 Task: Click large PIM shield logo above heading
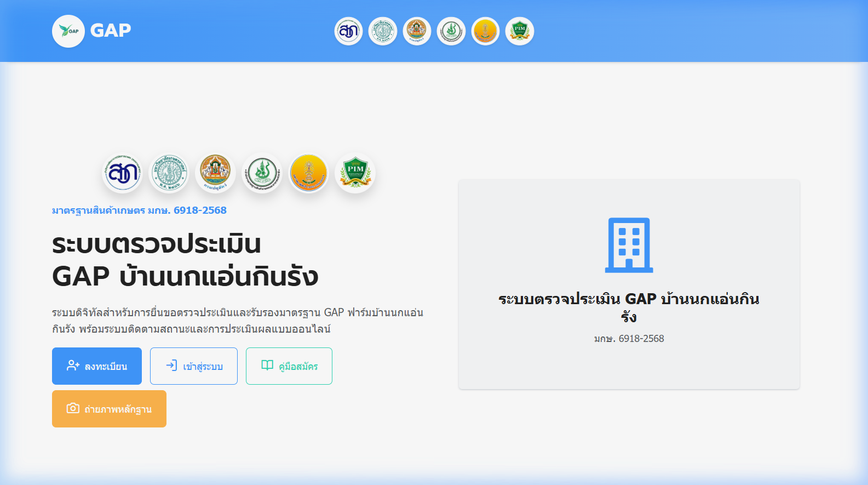point(355,173)
